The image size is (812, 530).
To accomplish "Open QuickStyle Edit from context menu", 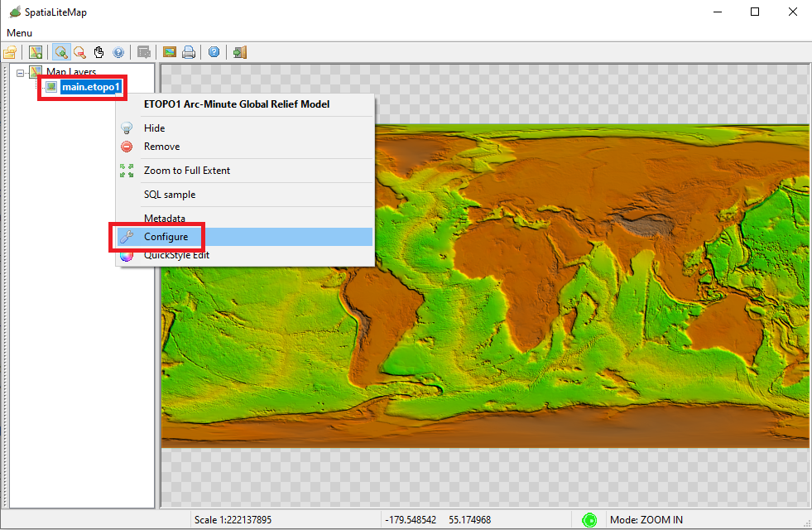I will (244, 255).
